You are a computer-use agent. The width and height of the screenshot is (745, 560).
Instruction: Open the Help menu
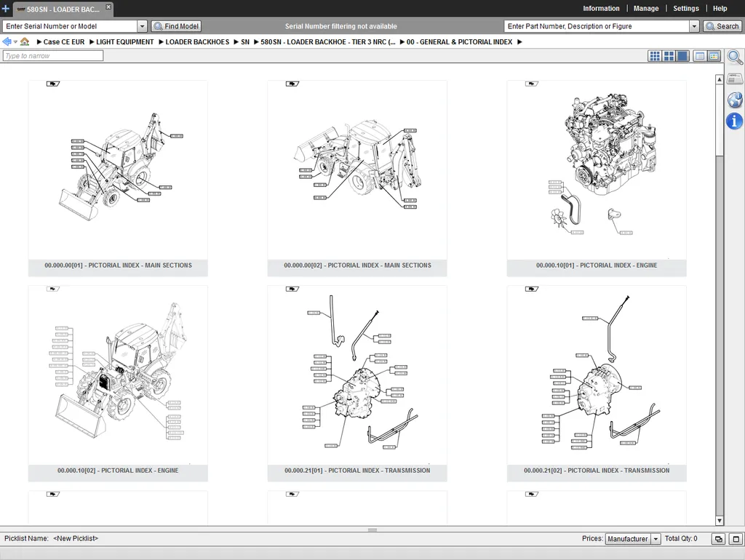click(x=720, y=9)
